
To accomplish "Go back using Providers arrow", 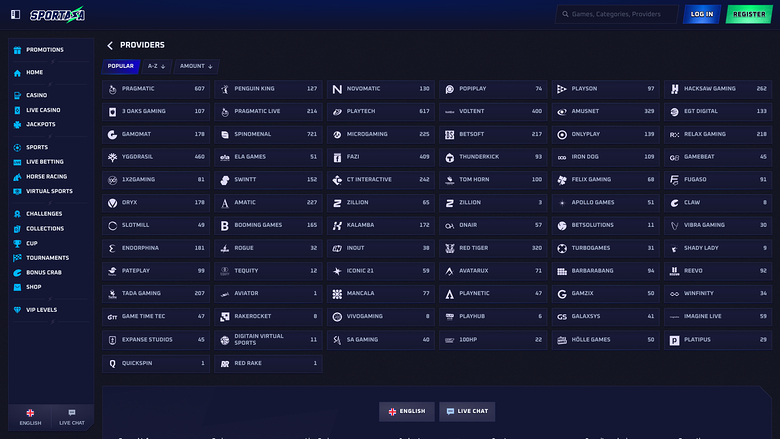I will coord(110,45).
